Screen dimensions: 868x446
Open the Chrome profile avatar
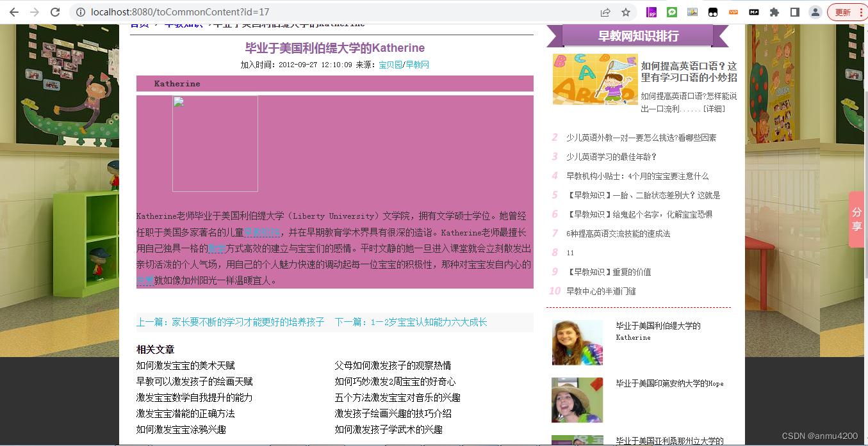click(x=815, y=12)
